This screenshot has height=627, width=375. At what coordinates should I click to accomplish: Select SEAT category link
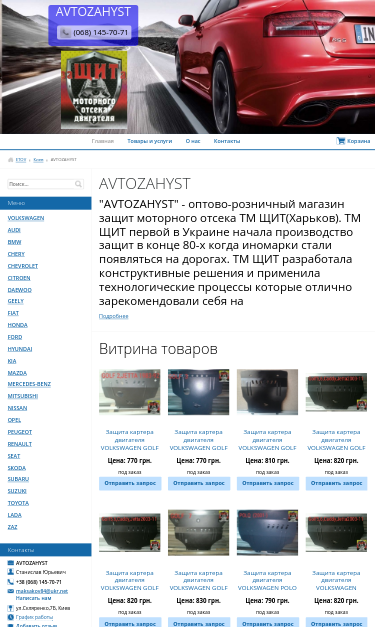[14, 456]
